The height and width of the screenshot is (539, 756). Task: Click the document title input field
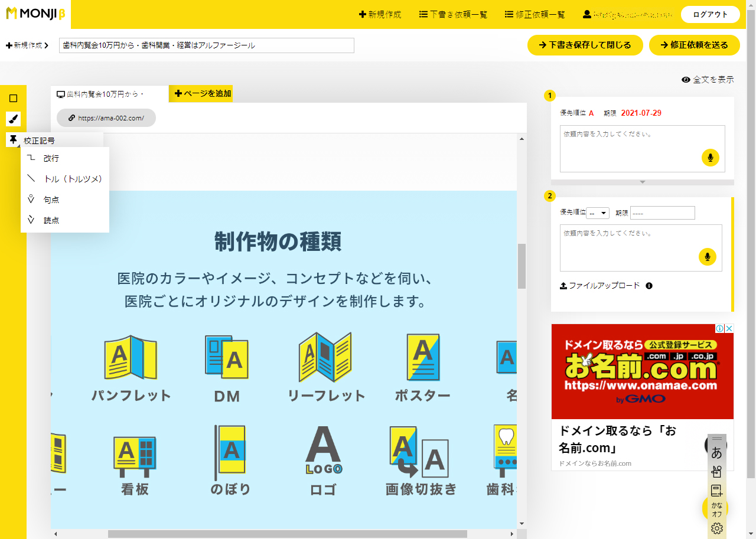[206, 45]
